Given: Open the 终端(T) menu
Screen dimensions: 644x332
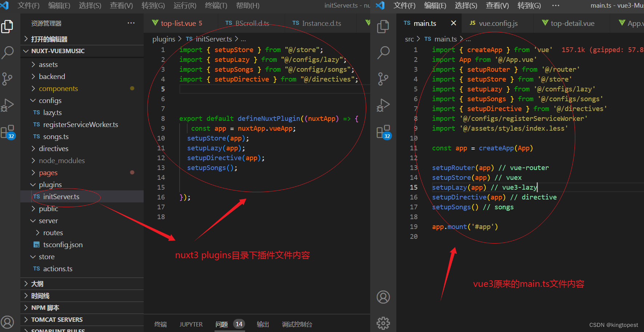Looking at the screenshot, I should point(216,5).
